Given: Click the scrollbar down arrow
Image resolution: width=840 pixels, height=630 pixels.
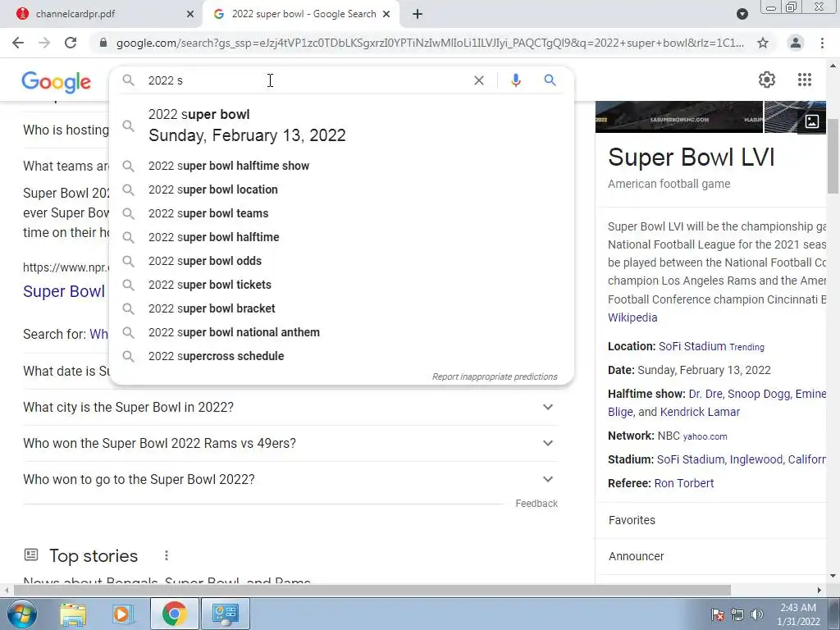Looking at the screenshot, I should click(833, 576).
